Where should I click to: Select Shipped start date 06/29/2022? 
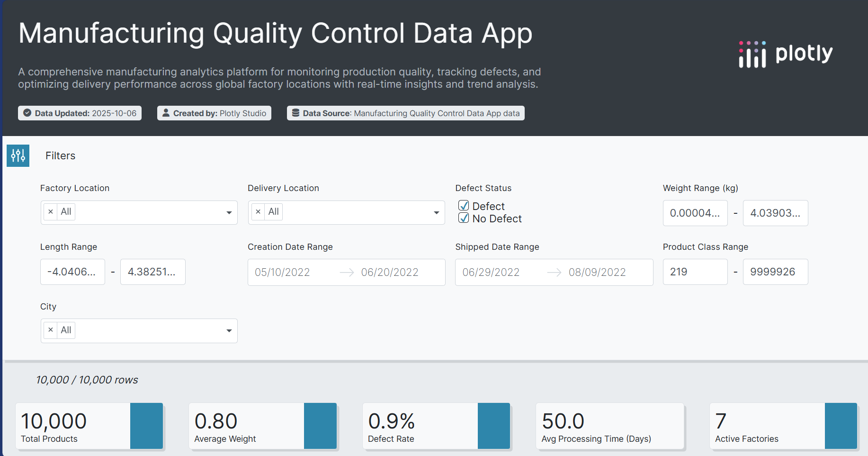pyautogui.click(x=491, y=272)
